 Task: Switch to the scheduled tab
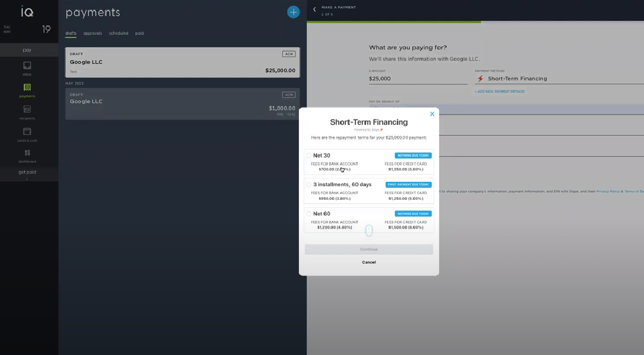click(x=118, y=33)
